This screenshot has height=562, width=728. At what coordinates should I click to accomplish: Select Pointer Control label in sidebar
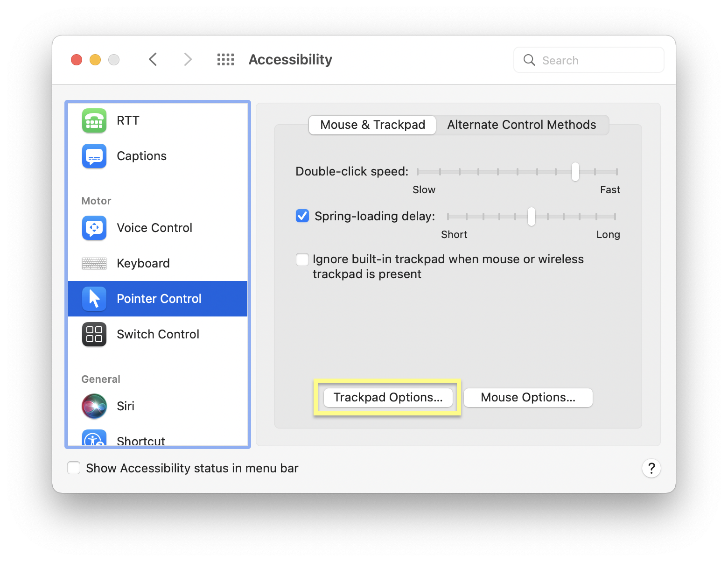[159, 299]
